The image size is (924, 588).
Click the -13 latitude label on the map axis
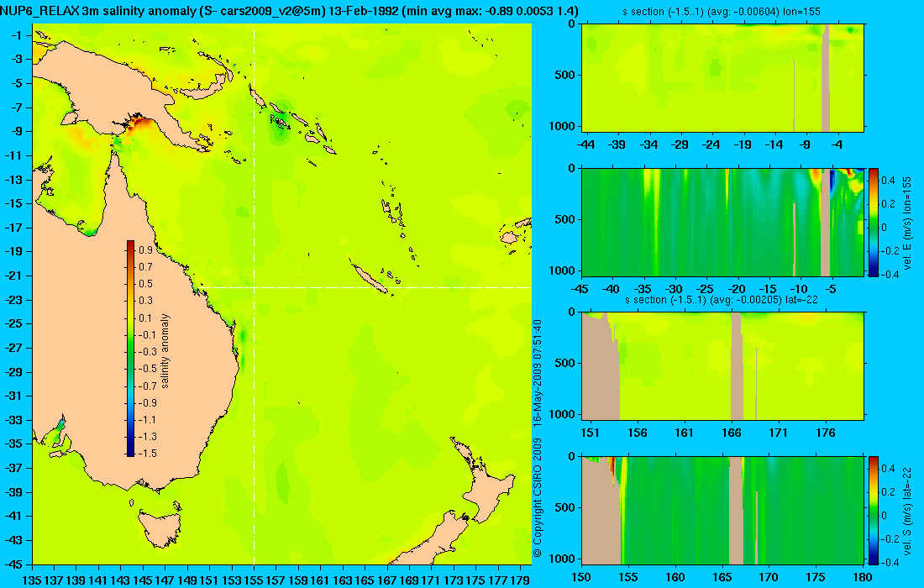coord(13,180)
